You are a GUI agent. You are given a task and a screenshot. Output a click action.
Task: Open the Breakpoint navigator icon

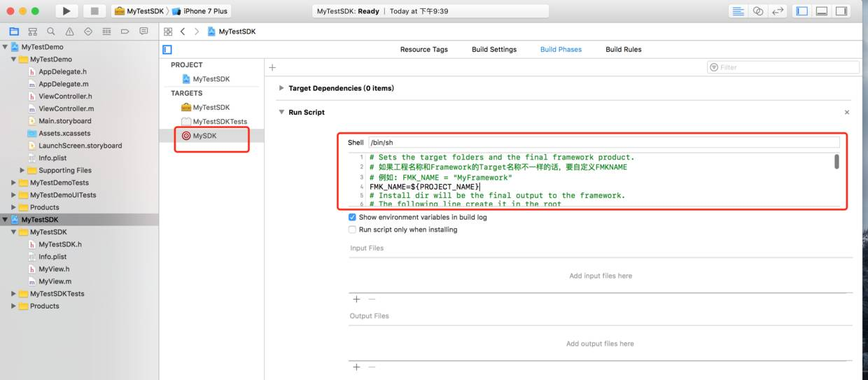click(125, 31)
